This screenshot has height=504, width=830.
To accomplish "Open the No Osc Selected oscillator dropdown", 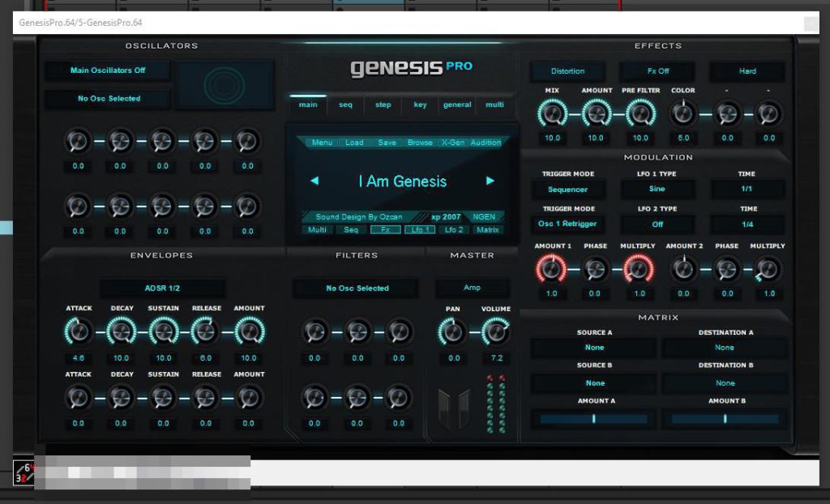I will (x=108, y=99).
